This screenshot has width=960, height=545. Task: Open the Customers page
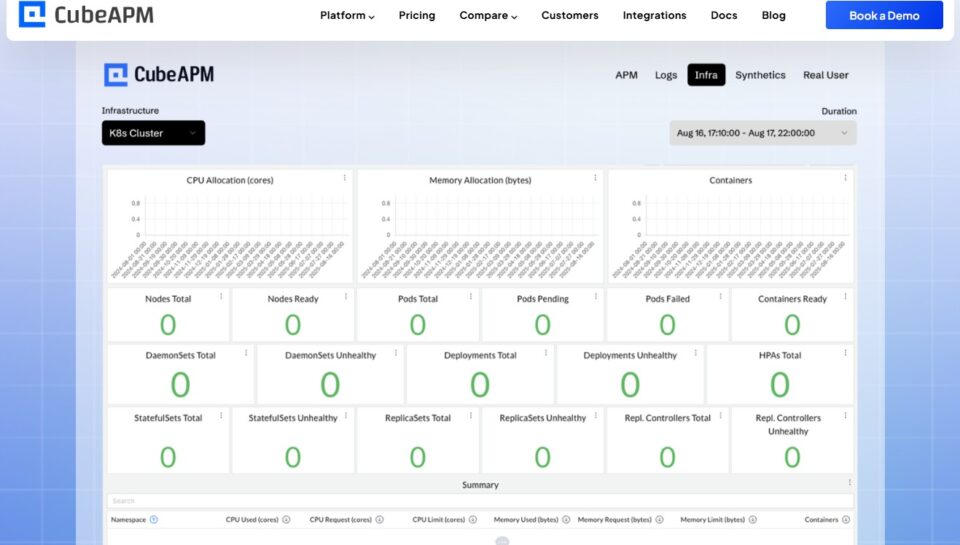click(x=570, y=15)
